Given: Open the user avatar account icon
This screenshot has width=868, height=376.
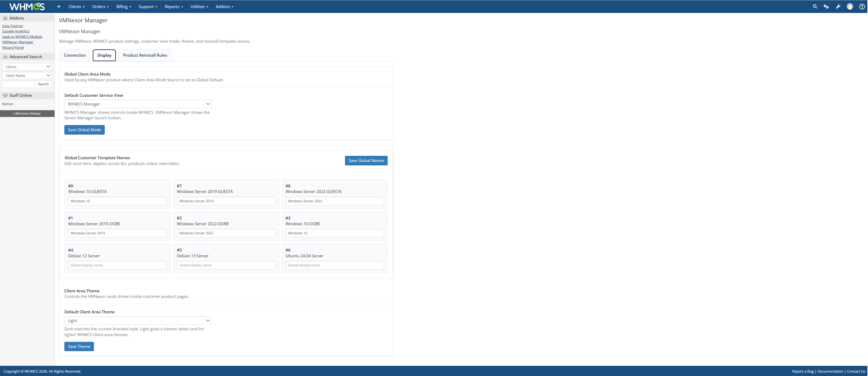Looking at the screenshot, I should coord(850,6).
